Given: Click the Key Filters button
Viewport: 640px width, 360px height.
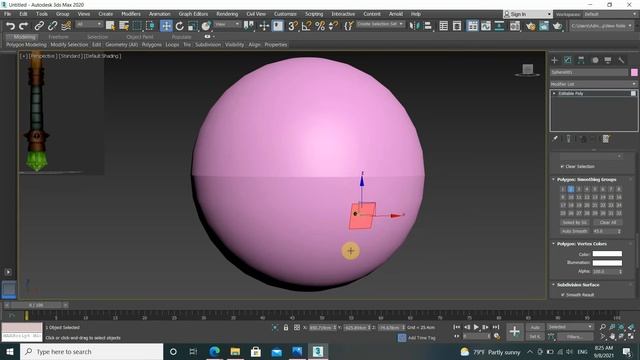Looking at the screenshot, I should coord(575,337).
